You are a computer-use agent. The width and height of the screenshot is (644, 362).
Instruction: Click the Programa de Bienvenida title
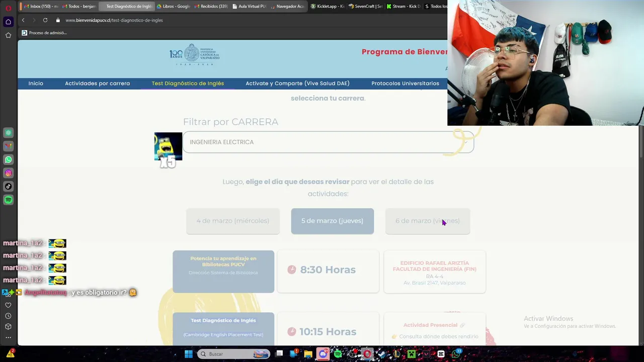pyautogui.click(x=405, y=52)
